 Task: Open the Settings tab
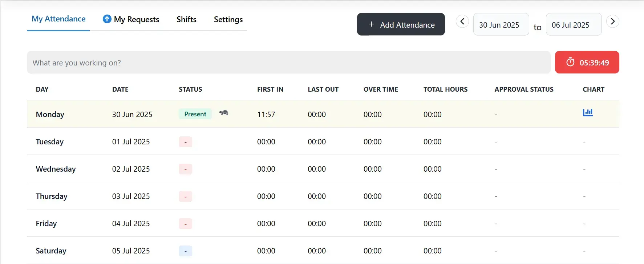228,19
